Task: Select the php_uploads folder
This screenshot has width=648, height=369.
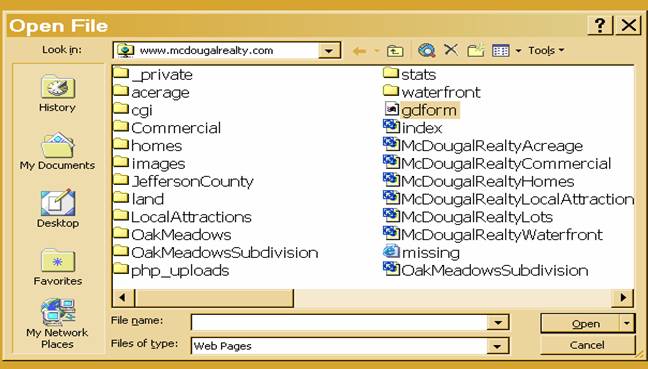Action: tap(171, 271)
